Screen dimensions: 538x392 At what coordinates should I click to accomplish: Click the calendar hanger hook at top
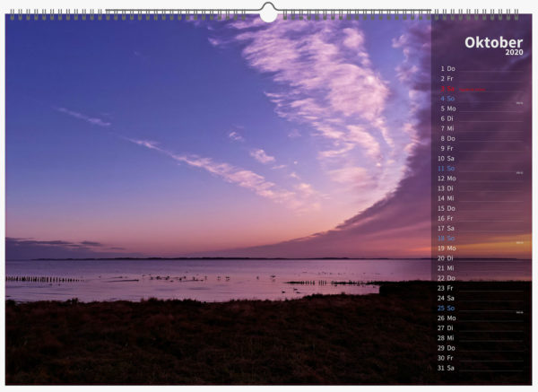click(268, 12)
